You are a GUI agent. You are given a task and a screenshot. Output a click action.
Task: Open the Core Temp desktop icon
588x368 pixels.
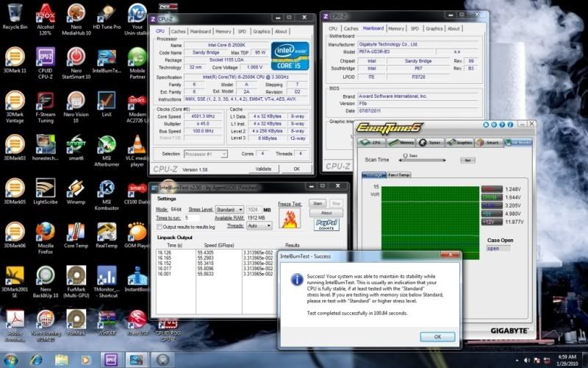(x=76, y=235)
